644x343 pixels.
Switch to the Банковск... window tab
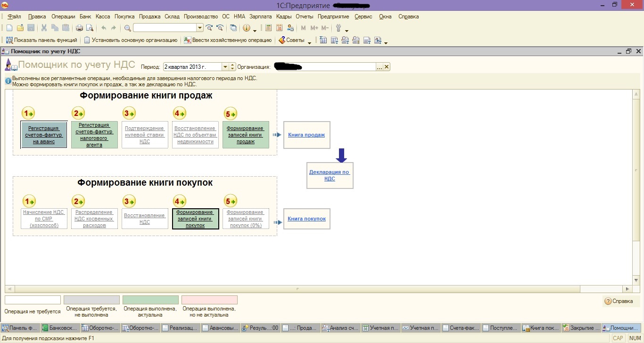click(60, 328)
